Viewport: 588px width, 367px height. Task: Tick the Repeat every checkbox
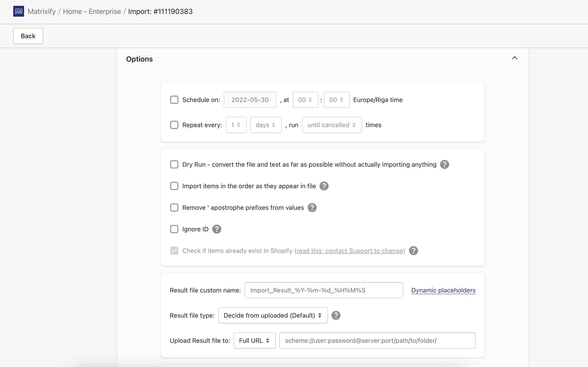pyautogui.click(x=174, y=125)
